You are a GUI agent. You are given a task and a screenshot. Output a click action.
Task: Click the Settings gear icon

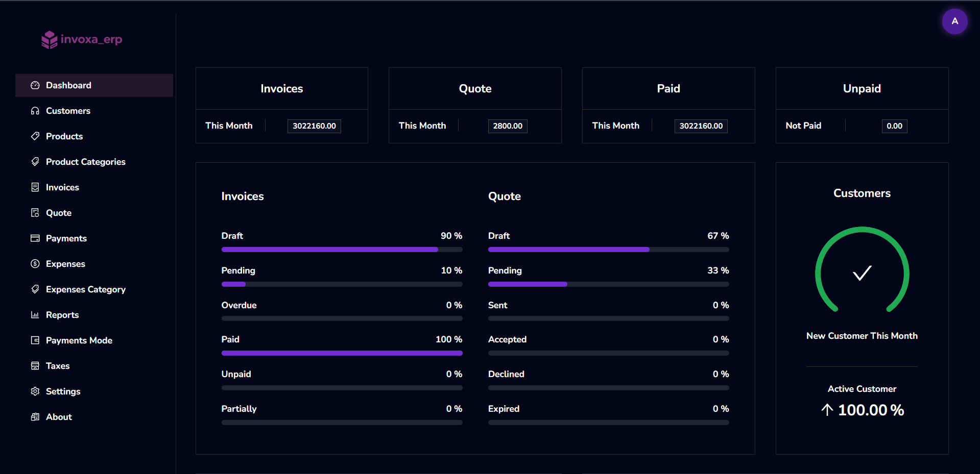click(35, 391)
